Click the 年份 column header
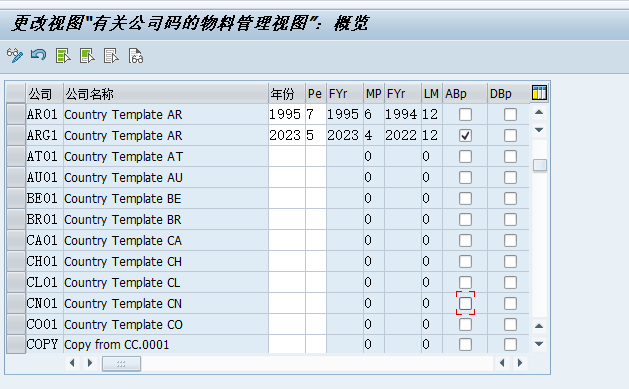Viewport: 629px width, 389px height. (287, 93)
